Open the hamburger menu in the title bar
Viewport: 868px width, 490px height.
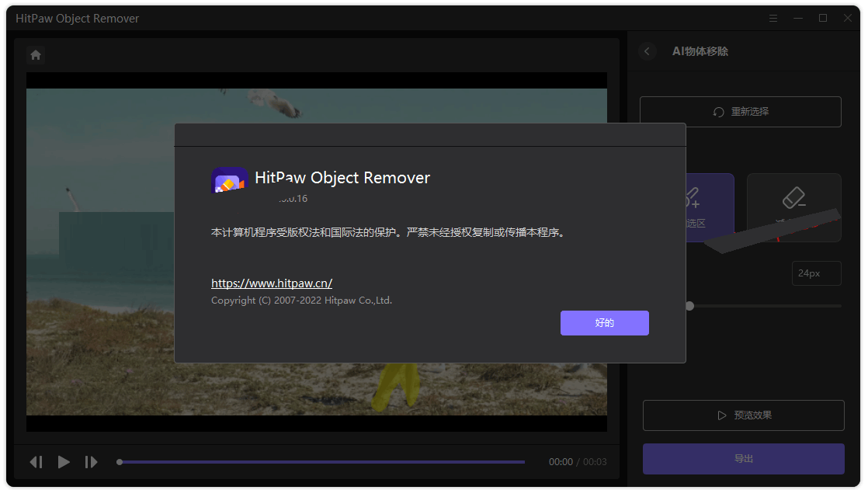click(773, 18)
